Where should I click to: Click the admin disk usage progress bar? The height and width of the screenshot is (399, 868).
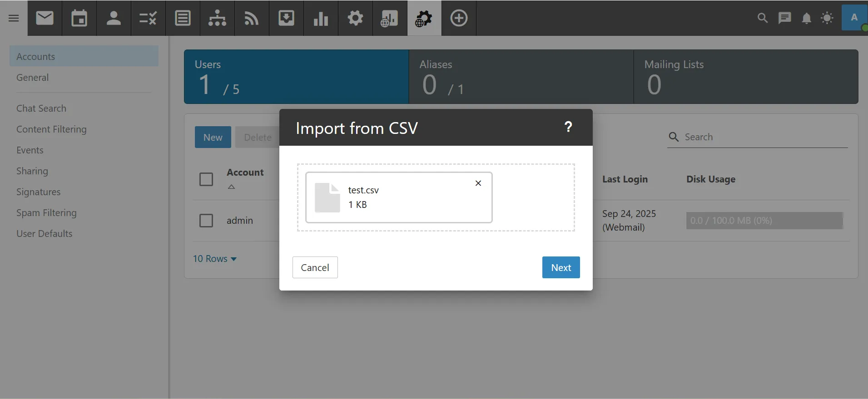pos(764,221)
